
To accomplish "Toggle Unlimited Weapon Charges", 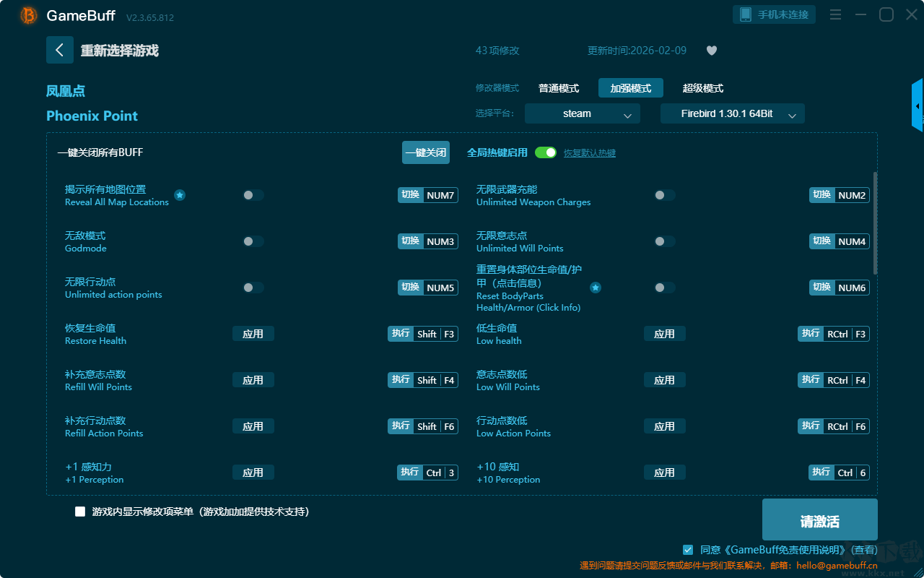I will point(665,195).
